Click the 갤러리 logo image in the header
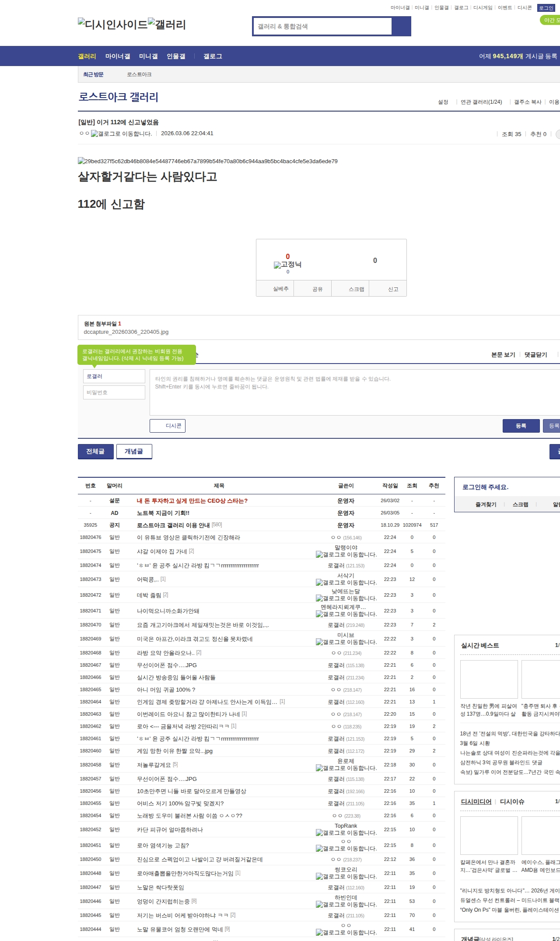Screen dimensions: 560x941 coord(167,24)
